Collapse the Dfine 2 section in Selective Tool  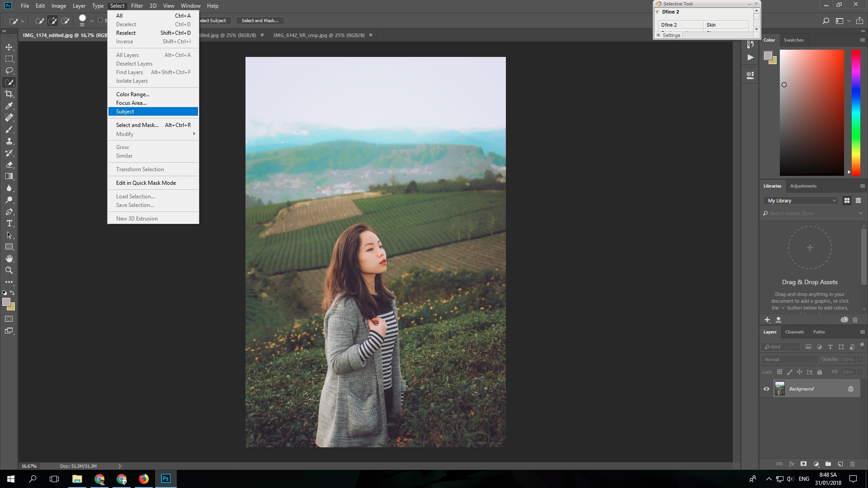658,12
